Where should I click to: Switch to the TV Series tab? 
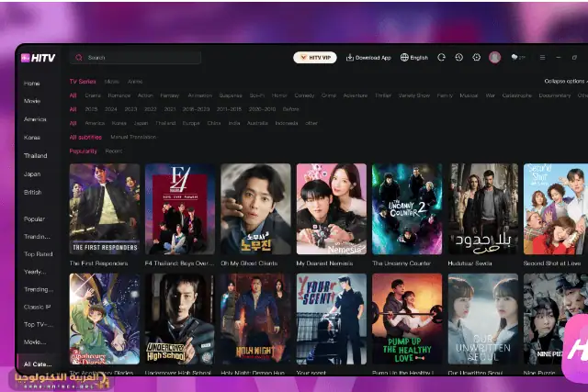[x=83, y=82]
